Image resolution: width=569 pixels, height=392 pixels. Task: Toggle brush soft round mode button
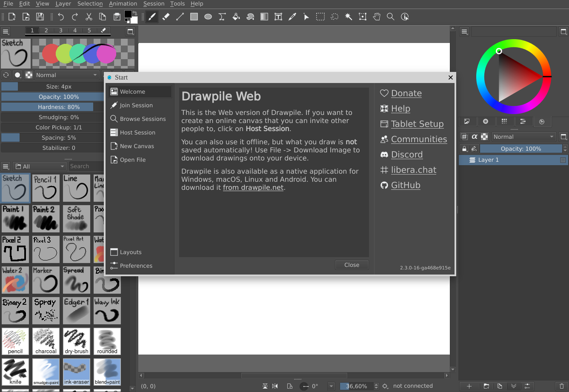(x=17, y=75)
